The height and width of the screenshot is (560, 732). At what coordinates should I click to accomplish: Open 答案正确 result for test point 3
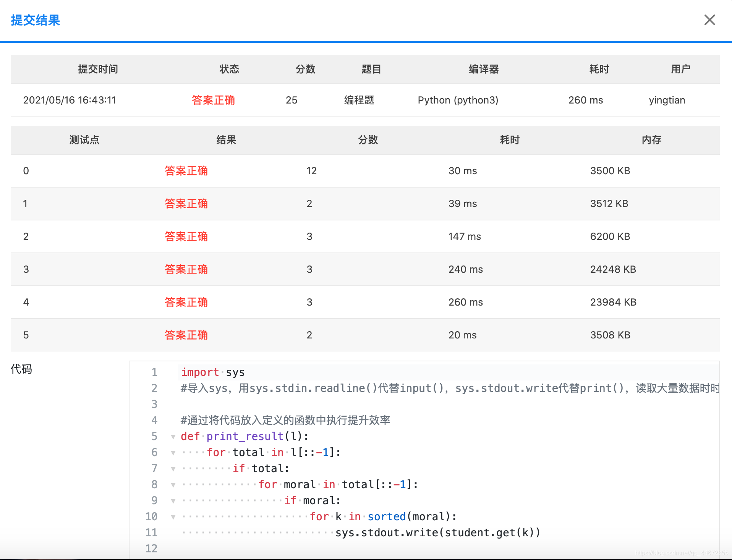[186, 269]
